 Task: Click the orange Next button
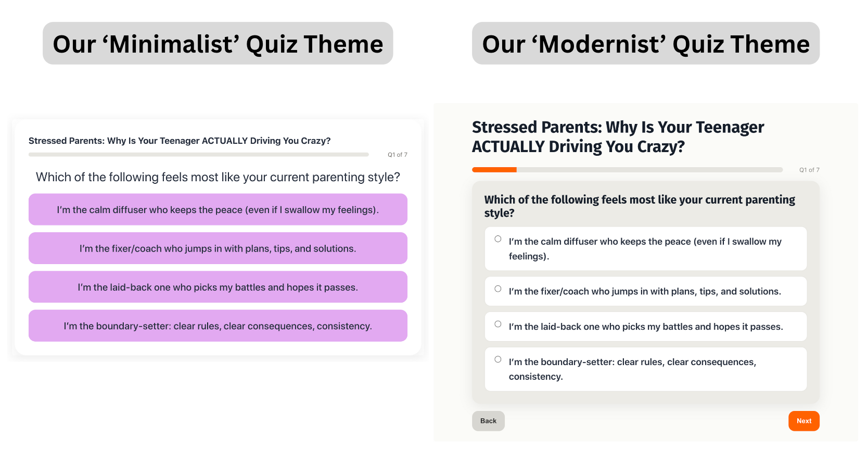pos(804,421)
